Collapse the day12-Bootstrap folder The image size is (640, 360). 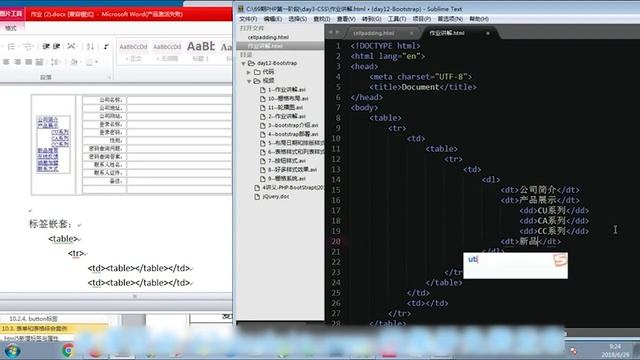243,63
